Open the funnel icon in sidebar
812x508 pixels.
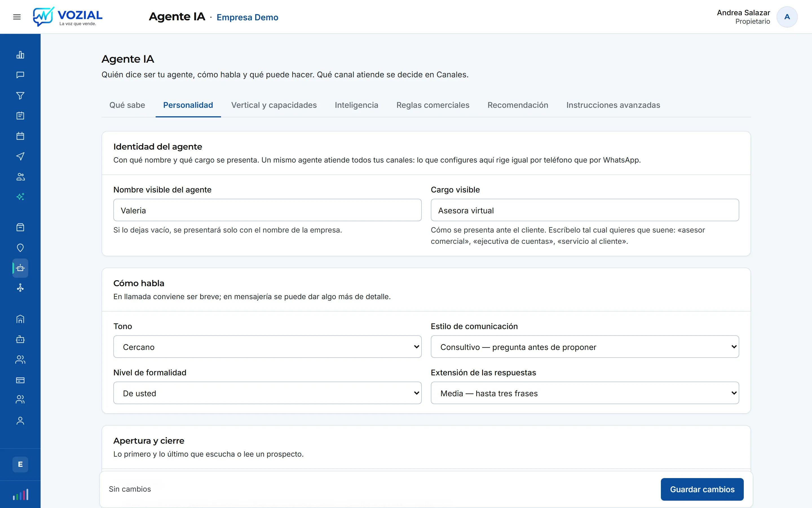[x=20, y=96]
